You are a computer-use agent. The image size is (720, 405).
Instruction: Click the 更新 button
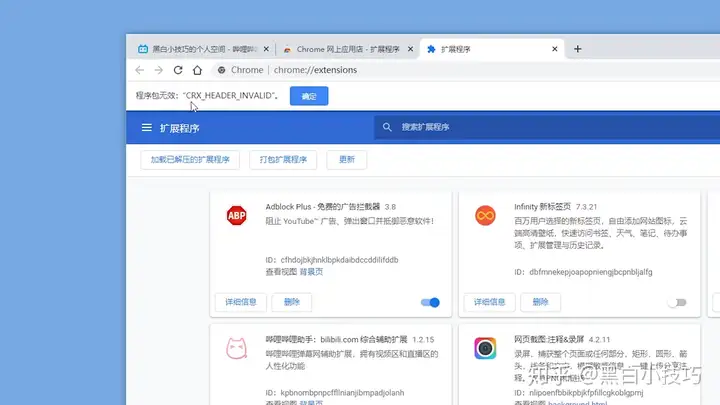click(347, 160)
